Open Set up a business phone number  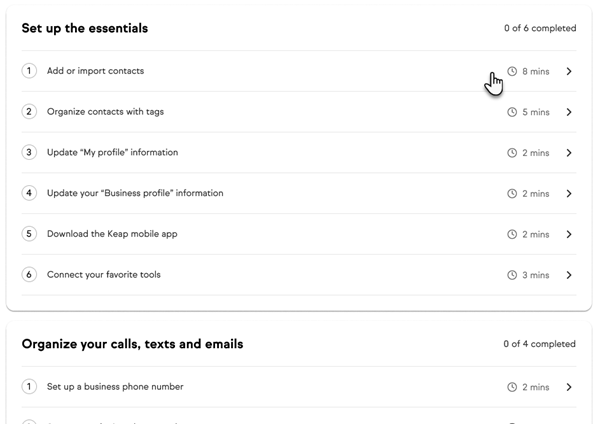115,387
